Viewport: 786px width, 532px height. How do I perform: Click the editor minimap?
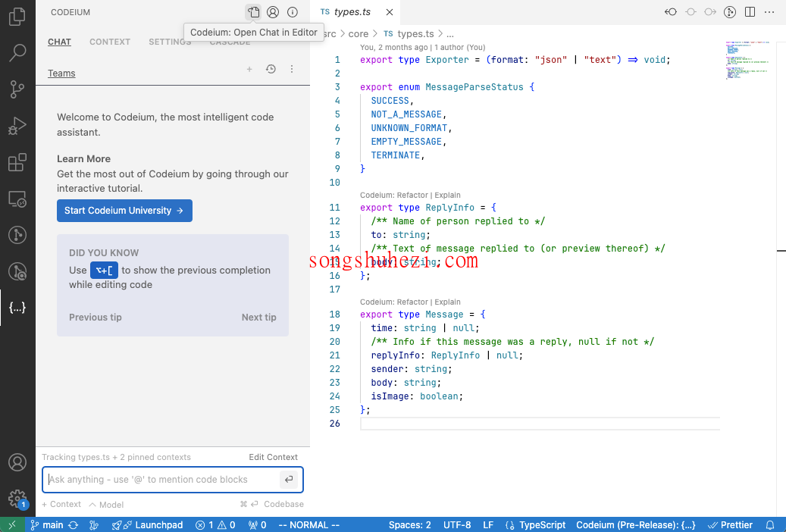(x=747, y=60)
